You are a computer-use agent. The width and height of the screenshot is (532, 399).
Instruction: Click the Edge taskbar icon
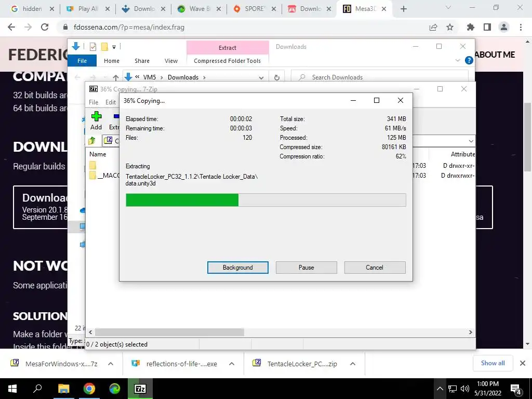[x=115, y=389]
